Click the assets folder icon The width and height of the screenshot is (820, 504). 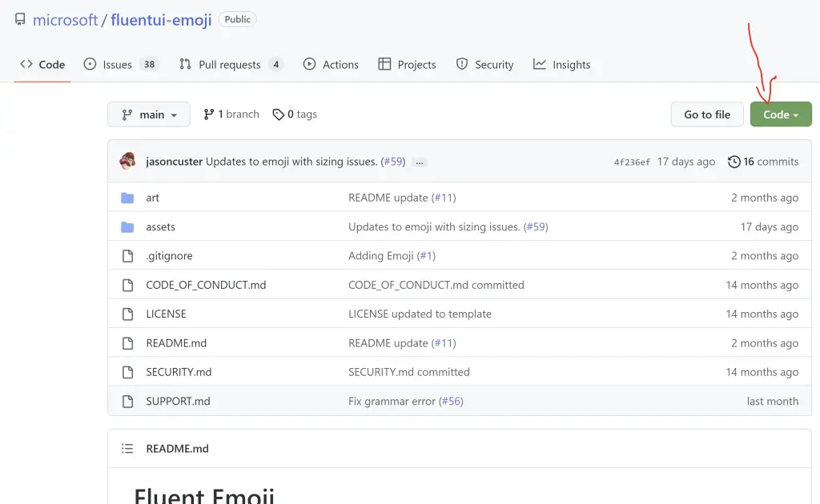click(x=127, y=226)
